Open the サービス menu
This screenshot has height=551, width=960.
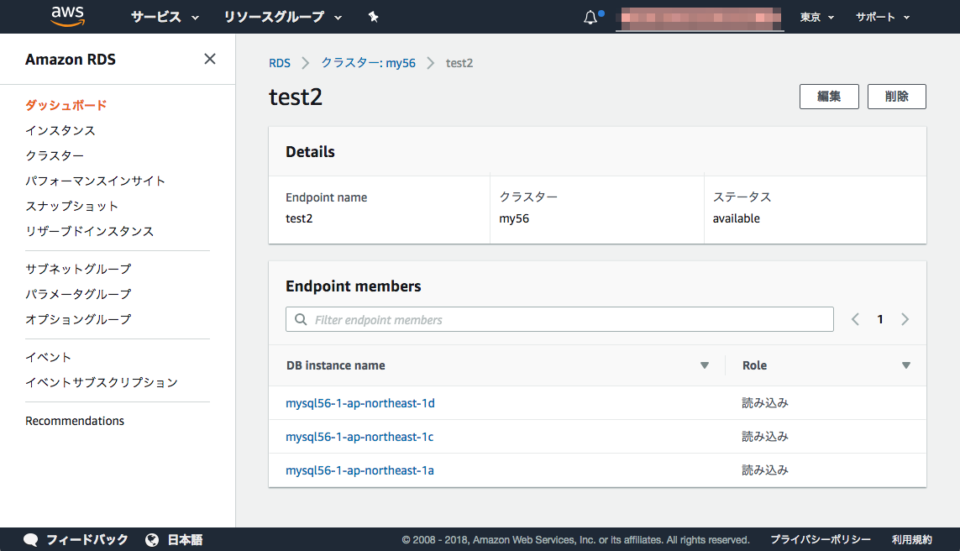pos(165,17)
